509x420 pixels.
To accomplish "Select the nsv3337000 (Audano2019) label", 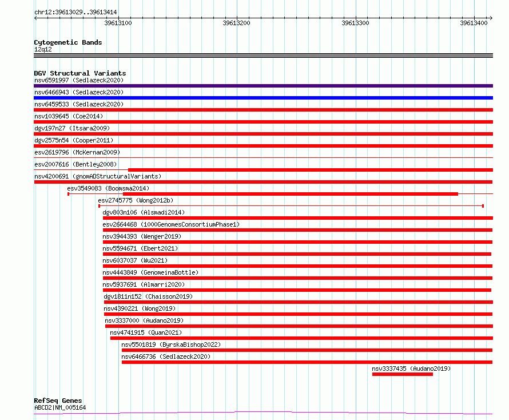I will (x=144, y=320).
